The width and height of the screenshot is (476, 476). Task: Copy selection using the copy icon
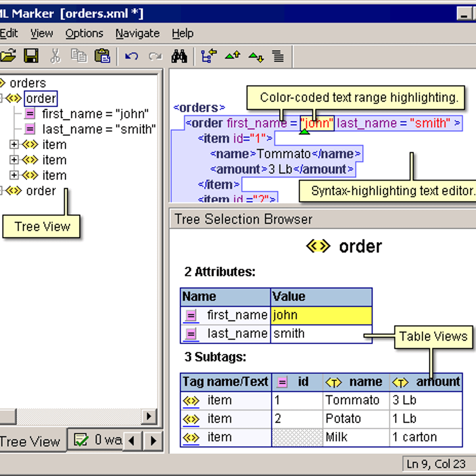tap(79, 56)
